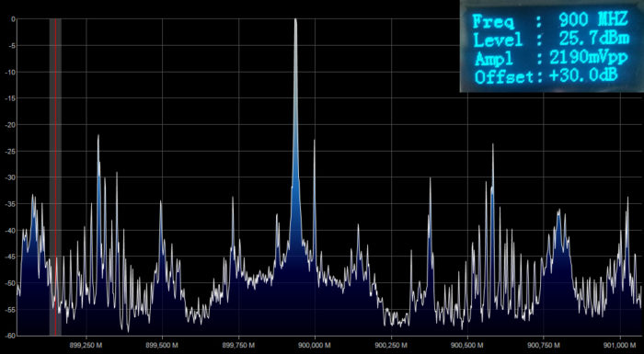The height and width of the screenshot is (354, 644).
Task: Click the 900,250 M frequency label
Action: point(391,345)
